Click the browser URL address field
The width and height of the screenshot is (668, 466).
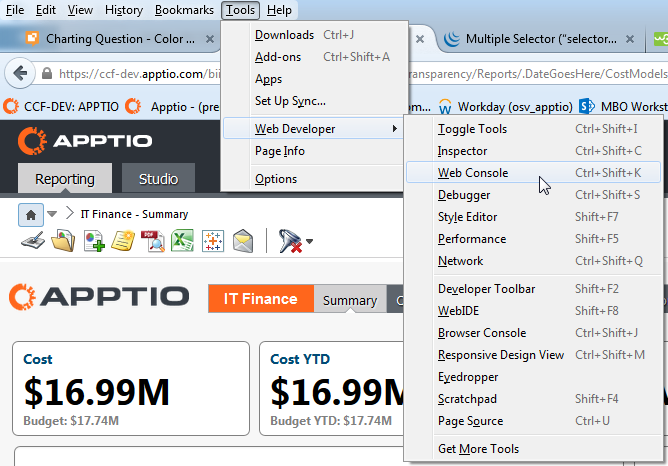pyautogui.click(x=141, y=74)
